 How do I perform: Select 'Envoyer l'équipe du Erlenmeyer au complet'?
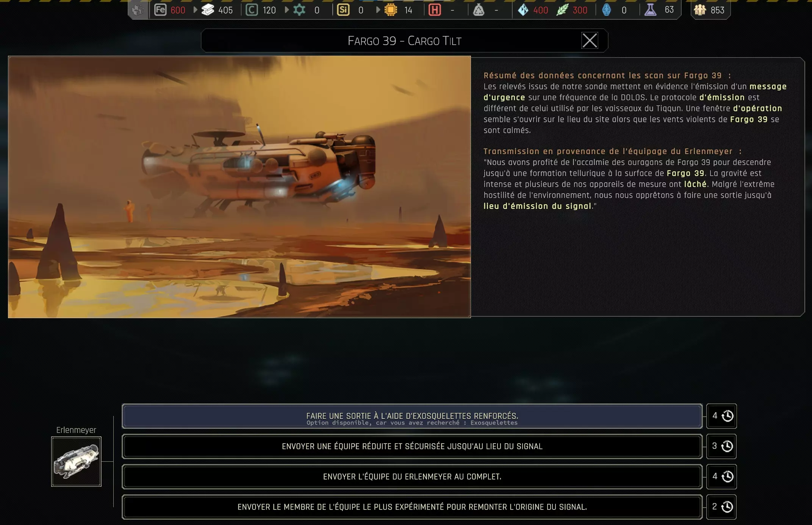click(x=412, y=477)
